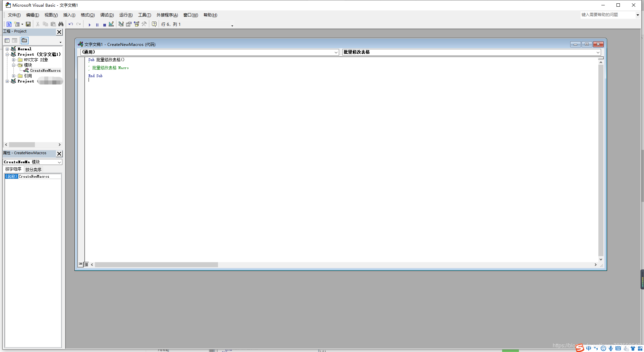The width and height of the screenshot is (644, 352).
Task: Close the 工程 - Project panel
Action: pyautogui.click(x=59, y=32)
